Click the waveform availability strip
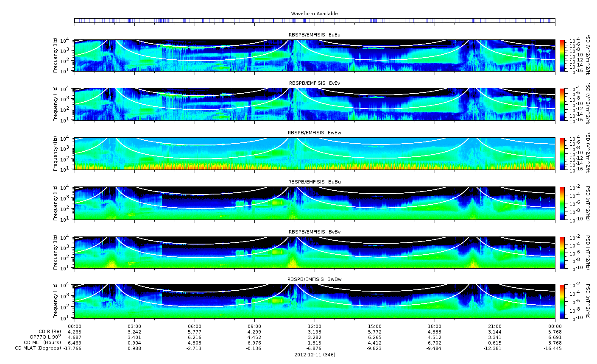Viewport: 597px width, 364px height. coord(315,20)
